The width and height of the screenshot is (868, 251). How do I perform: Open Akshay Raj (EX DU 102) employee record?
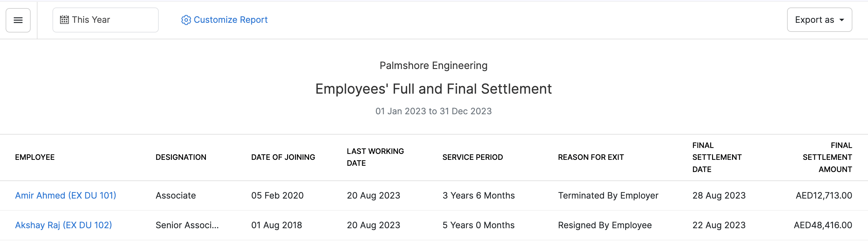coord(63,225)
